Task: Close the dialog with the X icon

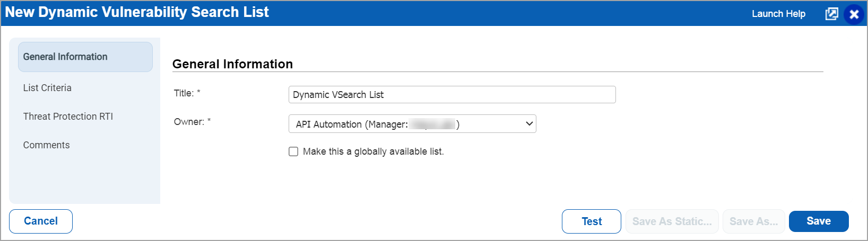Action: (854, 14)
